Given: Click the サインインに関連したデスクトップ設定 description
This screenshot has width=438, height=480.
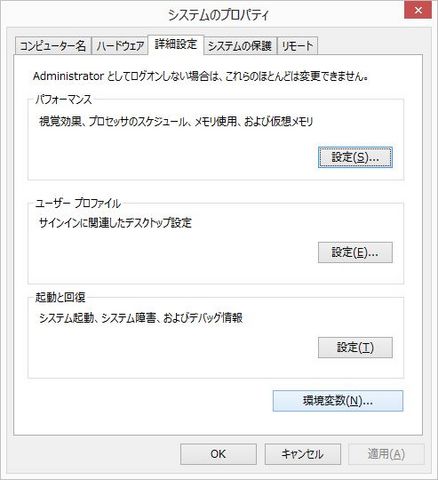Looking at the screenshot, I should [115, 223].
